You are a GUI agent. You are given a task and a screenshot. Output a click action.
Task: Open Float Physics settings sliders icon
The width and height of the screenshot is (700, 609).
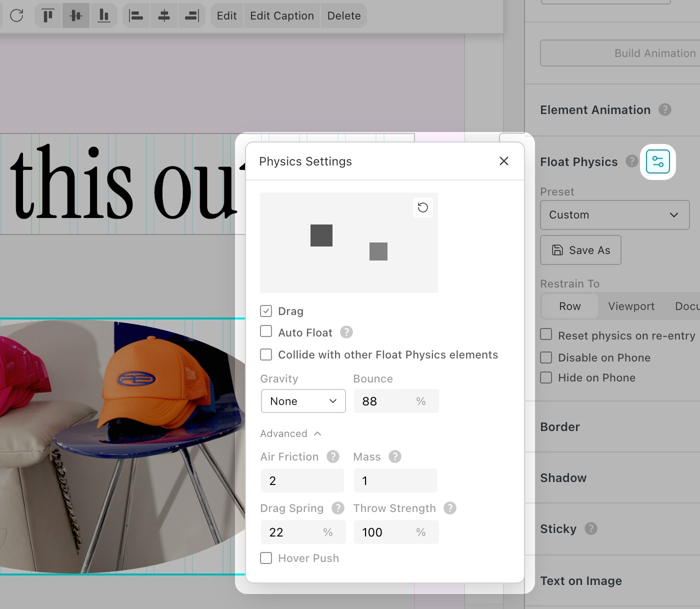(658, 162)
